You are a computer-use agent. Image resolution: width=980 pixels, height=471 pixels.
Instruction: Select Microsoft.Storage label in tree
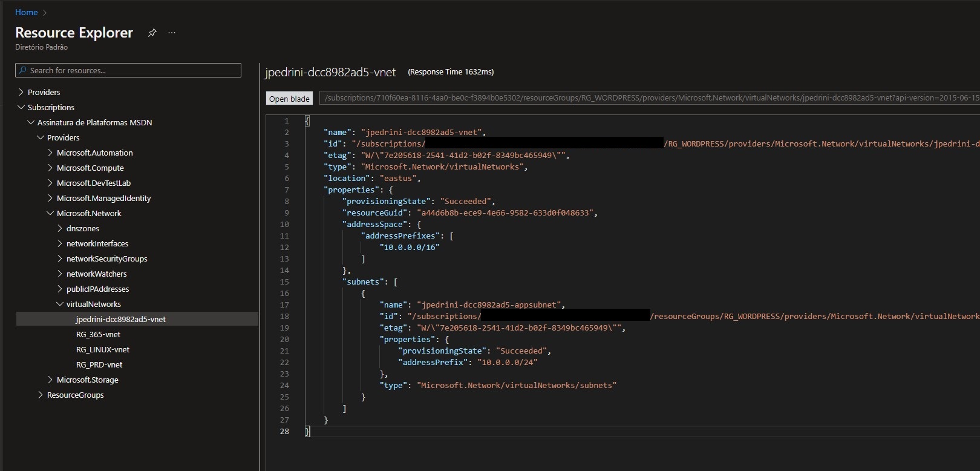click(x=88, y=380)
